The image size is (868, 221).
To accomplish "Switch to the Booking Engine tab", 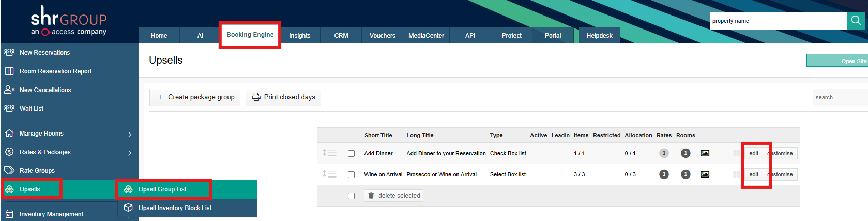I will tap(250, 35).
